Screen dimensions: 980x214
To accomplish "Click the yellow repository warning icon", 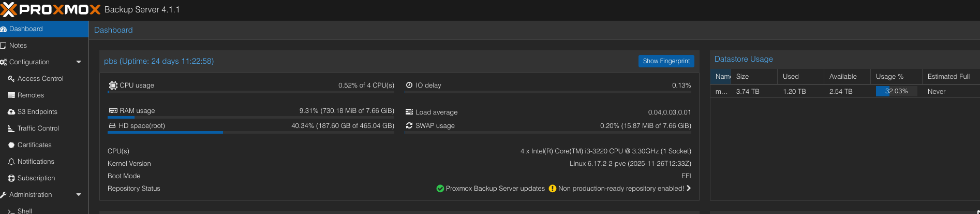I will [552, 189].
